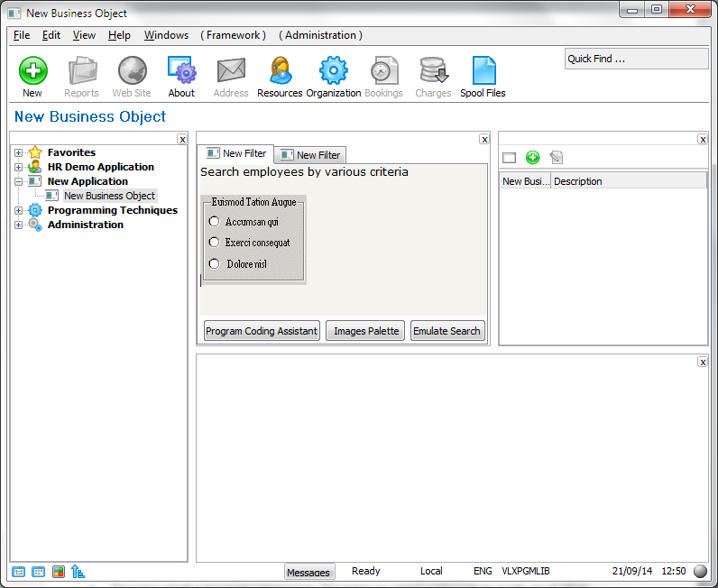Click into the Quick Find field
Image resolution: width=718 pixels, height=588 pixels.
click(x=636, y=59)
